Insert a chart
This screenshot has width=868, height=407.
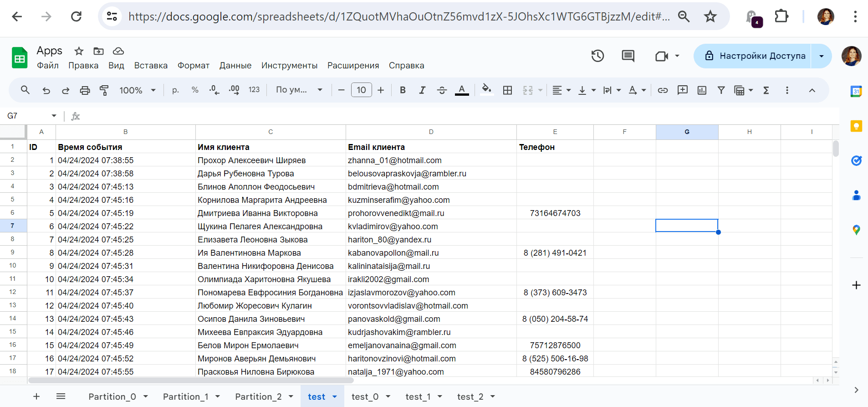(x=702, y=90)
